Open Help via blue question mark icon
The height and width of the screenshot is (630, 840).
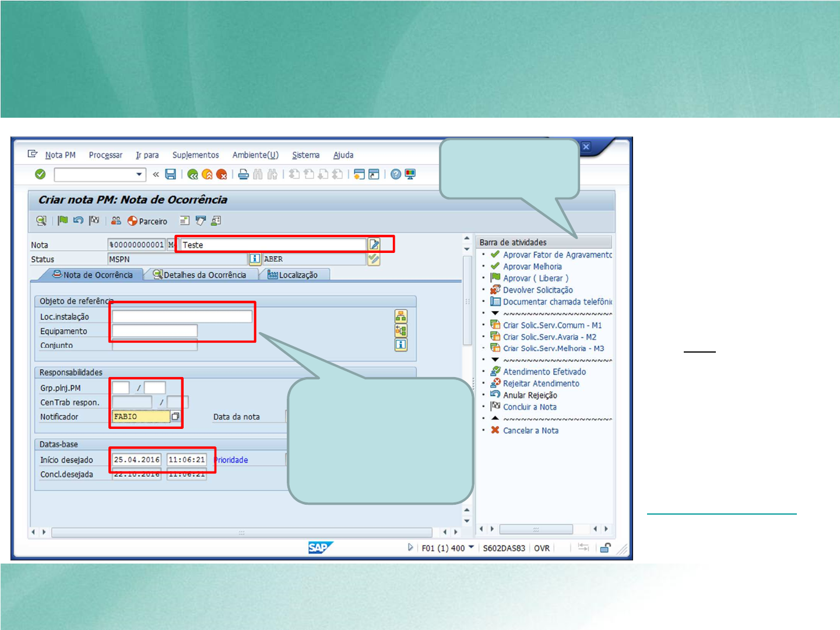396,174
